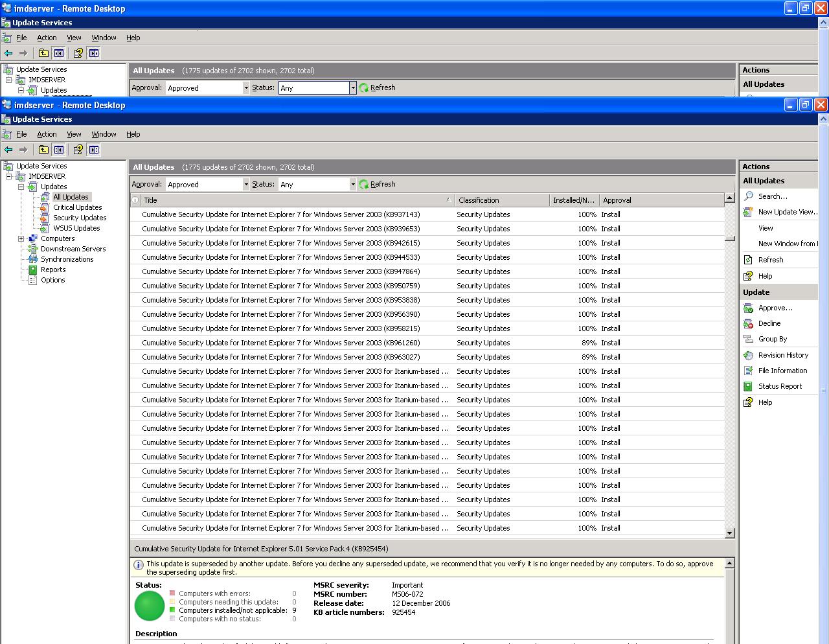
Task: Open the Search action in Actions pane
Action: click(773, 196)
